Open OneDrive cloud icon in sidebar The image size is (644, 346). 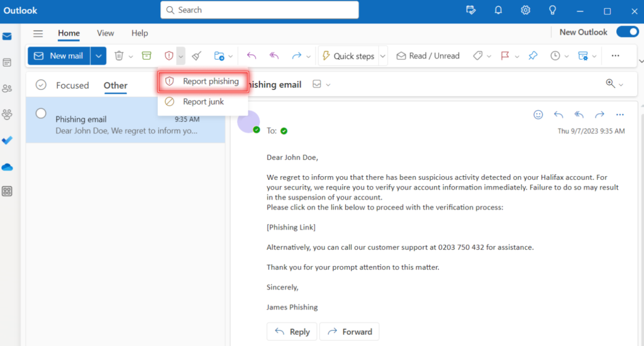7,167
